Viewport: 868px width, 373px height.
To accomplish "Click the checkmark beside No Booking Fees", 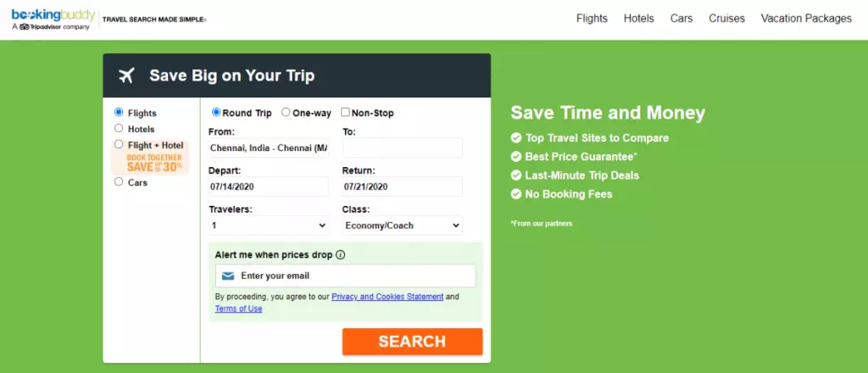I will pyautogui.click(x=515, y=194).
